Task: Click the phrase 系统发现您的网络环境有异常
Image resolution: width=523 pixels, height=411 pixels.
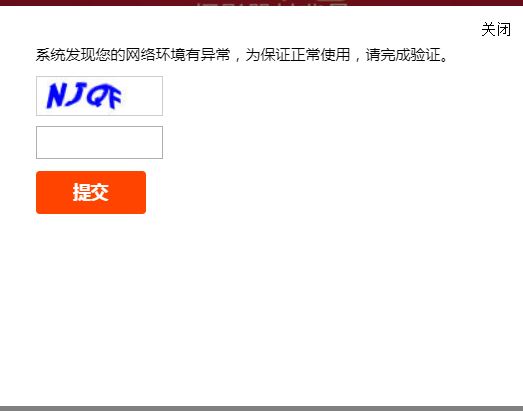Action: (x=133, y=55)
